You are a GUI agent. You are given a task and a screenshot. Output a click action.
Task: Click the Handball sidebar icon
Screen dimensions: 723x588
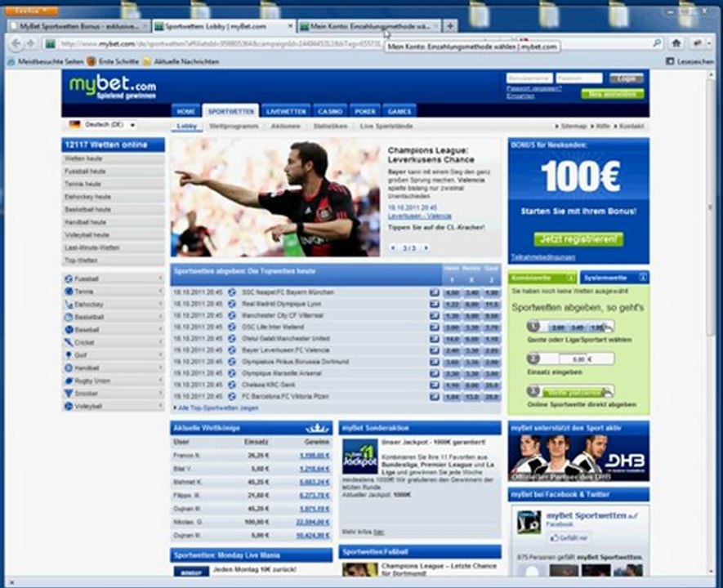69,367
